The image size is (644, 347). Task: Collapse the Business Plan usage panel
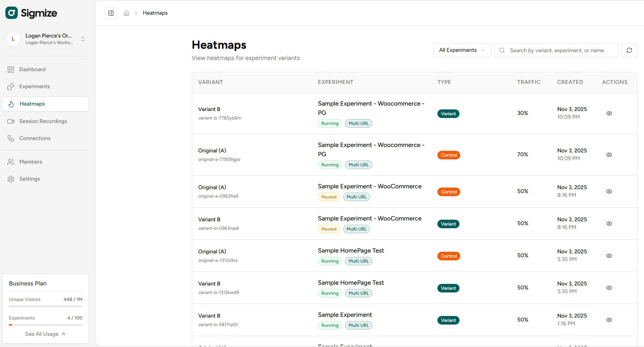28,283
